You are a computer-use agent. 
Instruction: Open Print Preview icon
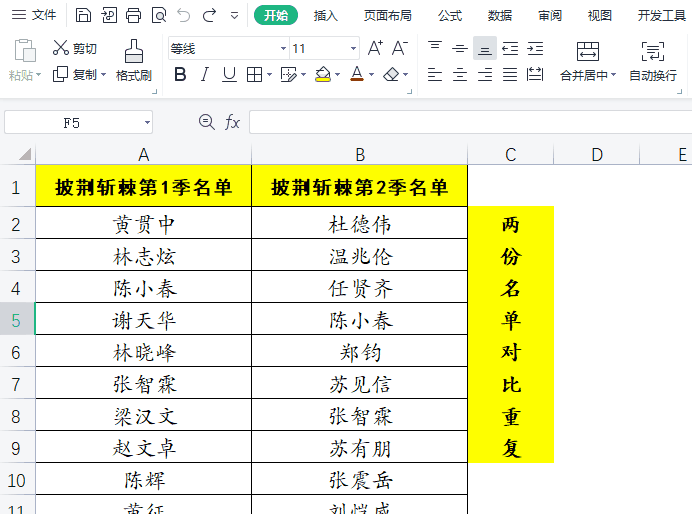click(159, 15)
